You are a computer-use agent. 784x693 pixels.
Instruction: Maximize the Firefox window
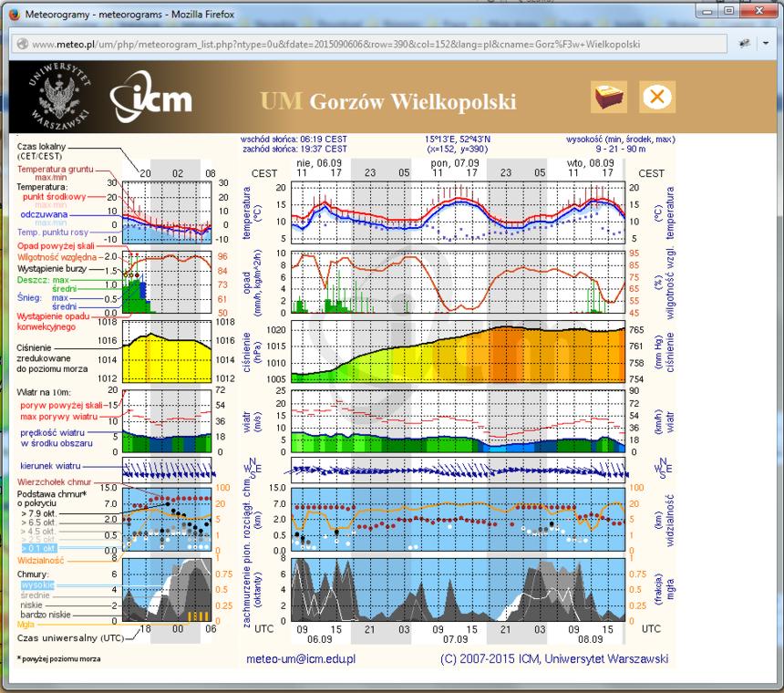point(729,11)
